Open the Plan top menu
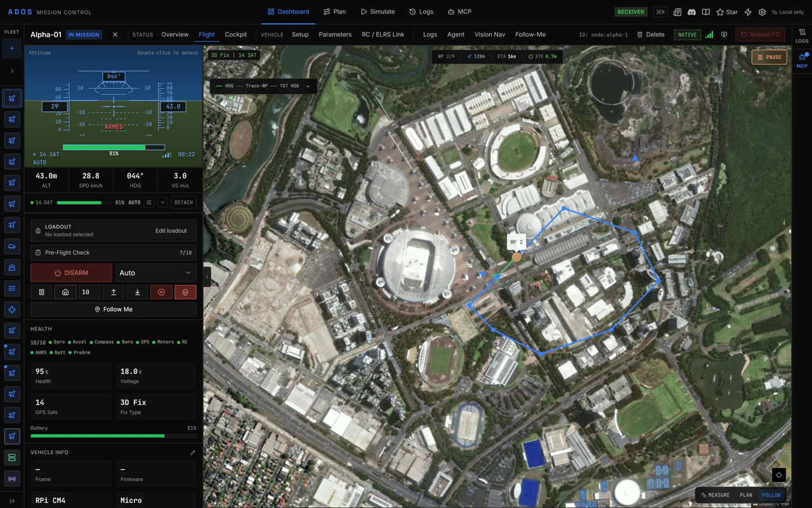 [334, 11]
